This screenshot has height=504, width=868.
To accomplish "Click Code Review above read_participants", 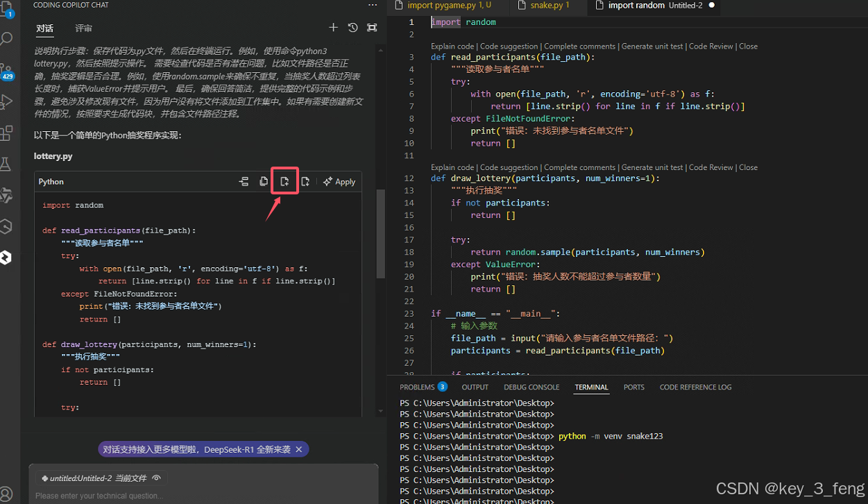I will point(710,47).
